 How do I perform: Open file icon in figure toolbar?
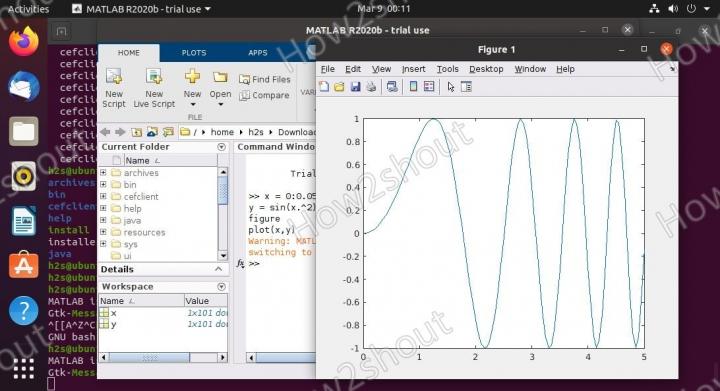point(339,87)
